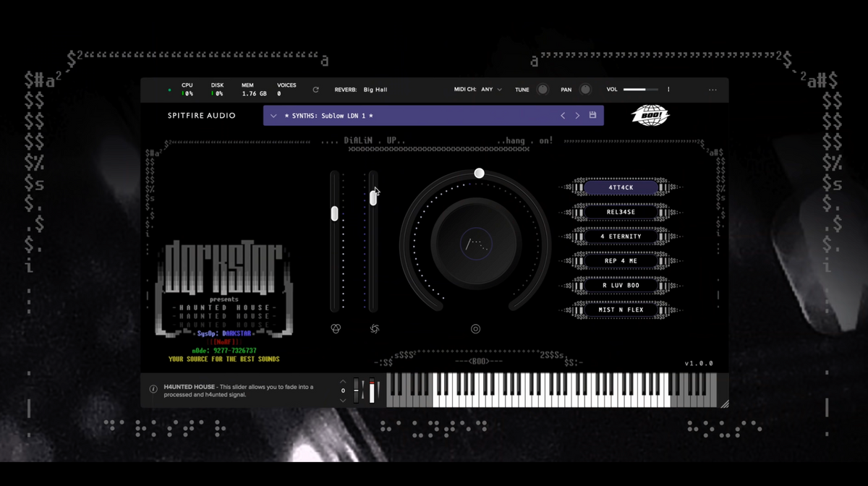Click the three-circles icon below left slider

336,328
